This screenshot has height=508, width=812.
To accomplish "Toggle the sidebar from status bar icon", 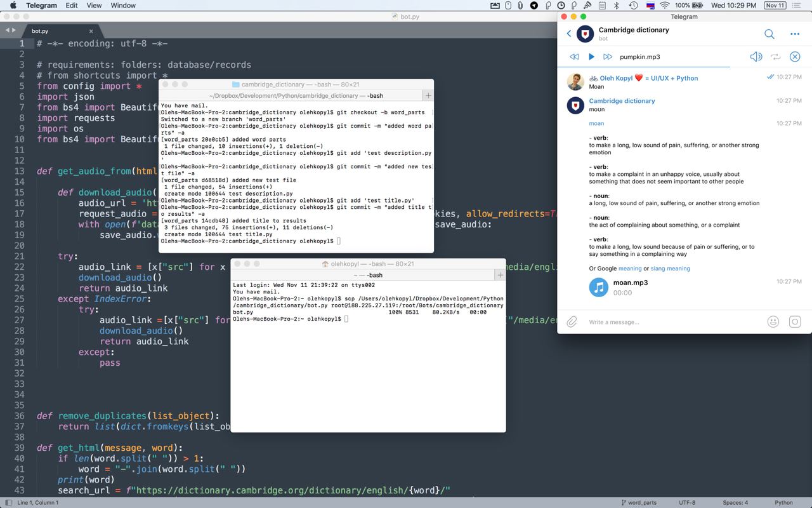I will (8, 502).
